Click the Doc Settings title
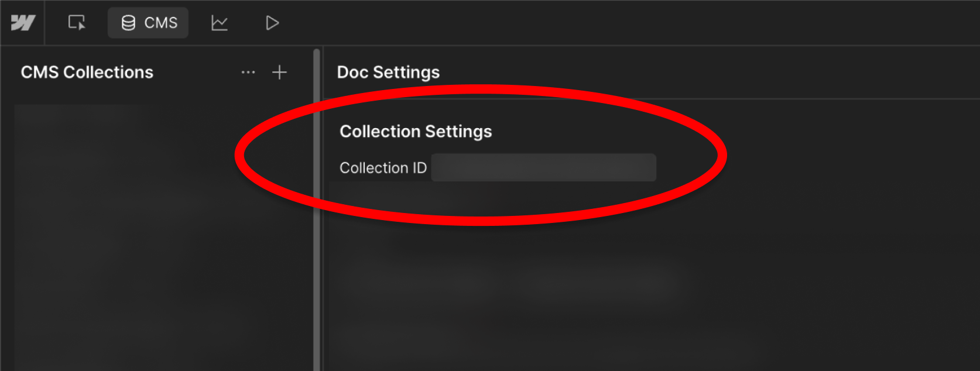 (388, 72)
